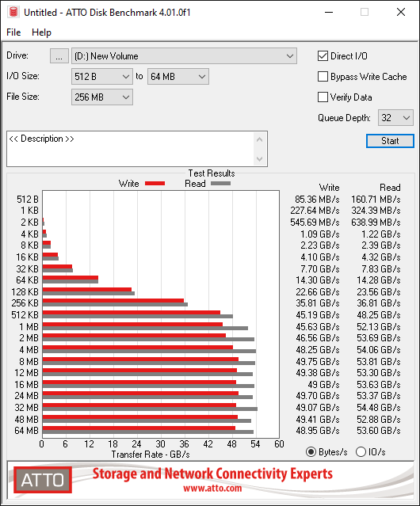Screen dimensions: 420x506
Task: Click the Transfer Rate - GB/s axis label
Action: 151,455
